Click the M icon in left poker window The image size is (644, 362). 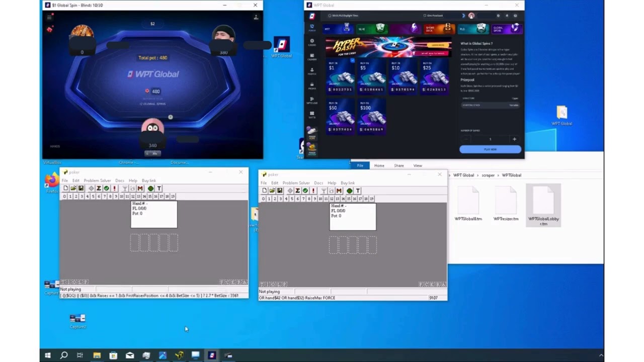[140, 189]
